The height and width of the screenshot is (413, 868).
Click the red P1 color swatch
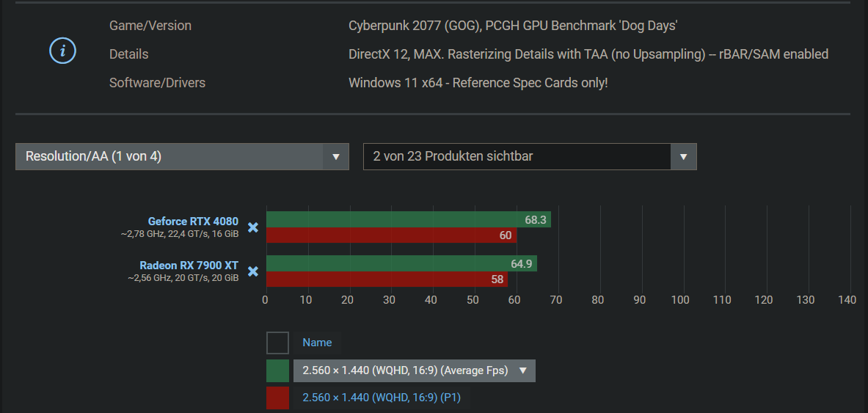coord(277,398)
